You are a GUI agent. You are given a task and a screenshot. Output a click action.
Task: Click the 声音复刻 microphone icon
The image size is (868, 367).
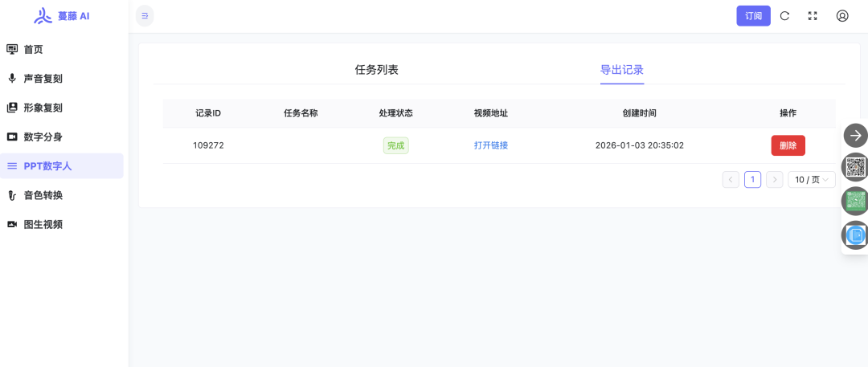[12, 78]
